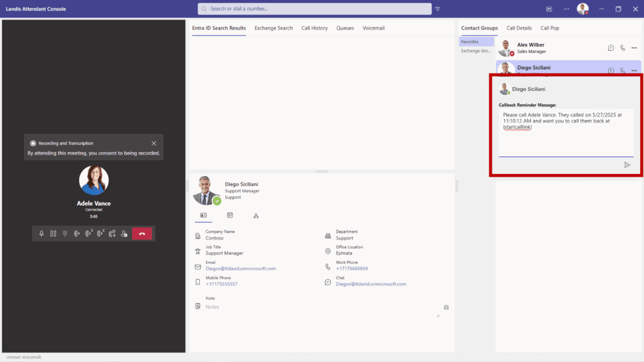The width and height of the screenshot is (644, 362).
Task: Mute the microphone in call controls
Action: point(42,234)
